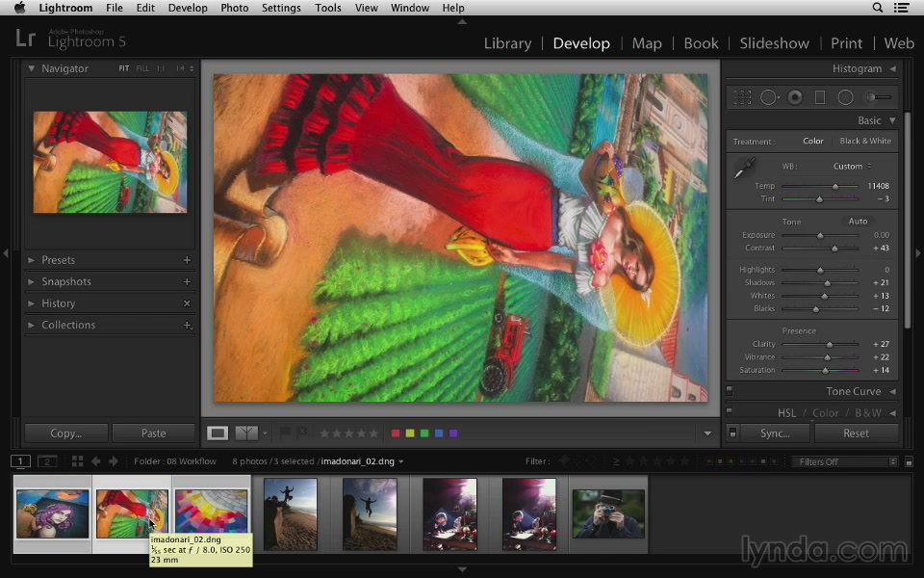924x578 pixels.
Task: Go forward with the filmstrip right arrow
Action: (x=114, y=461)
